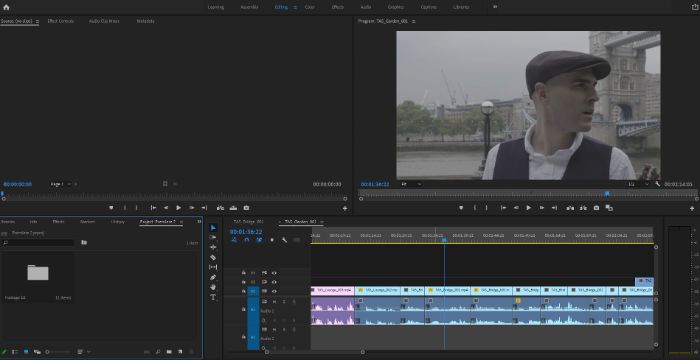The height and width of the screenshot is (360, 700).
Task: Step forward one frame in Program monitor
Action: [542, 208]
